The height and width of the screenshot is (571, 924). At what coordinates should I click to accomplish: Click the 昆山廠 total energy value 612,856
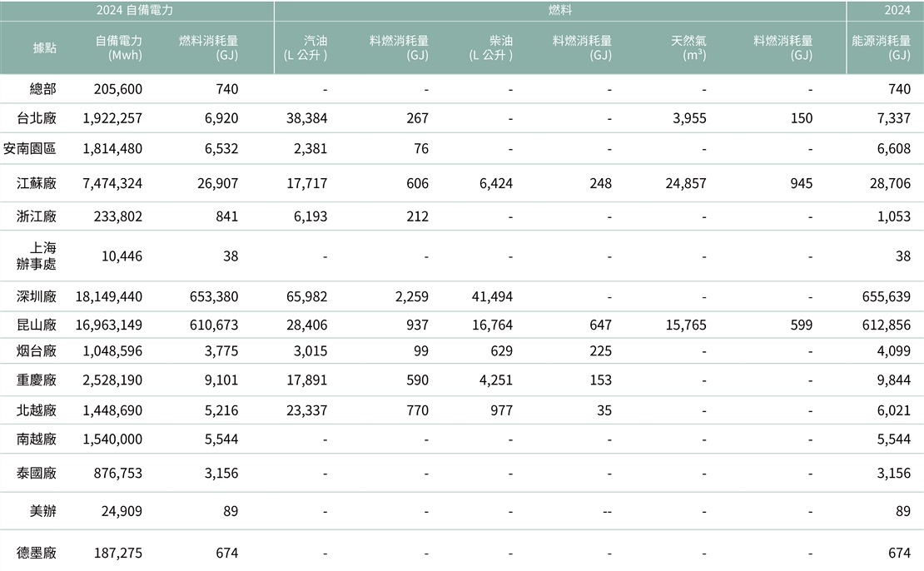tap(887, 325)
